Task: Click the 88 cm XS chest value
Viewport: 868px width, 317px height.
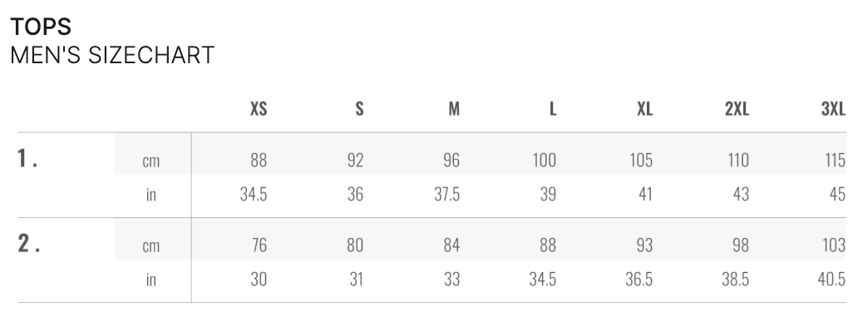Action: tap(259, 160)
